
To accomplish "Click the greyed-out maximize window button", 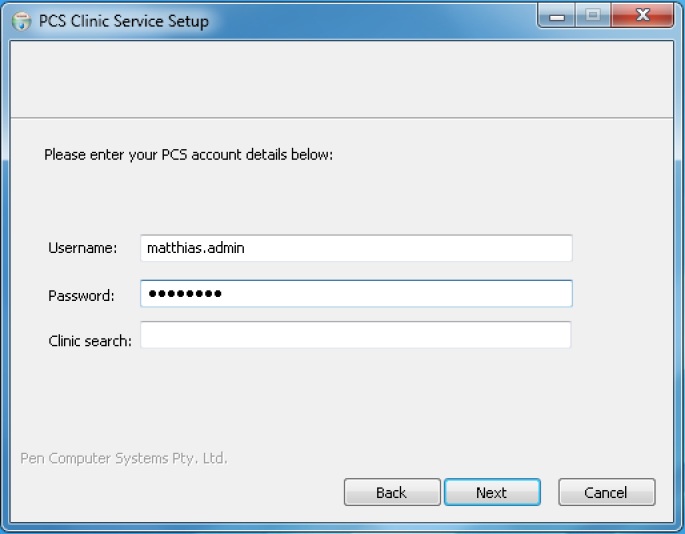I will pos(593,16).
